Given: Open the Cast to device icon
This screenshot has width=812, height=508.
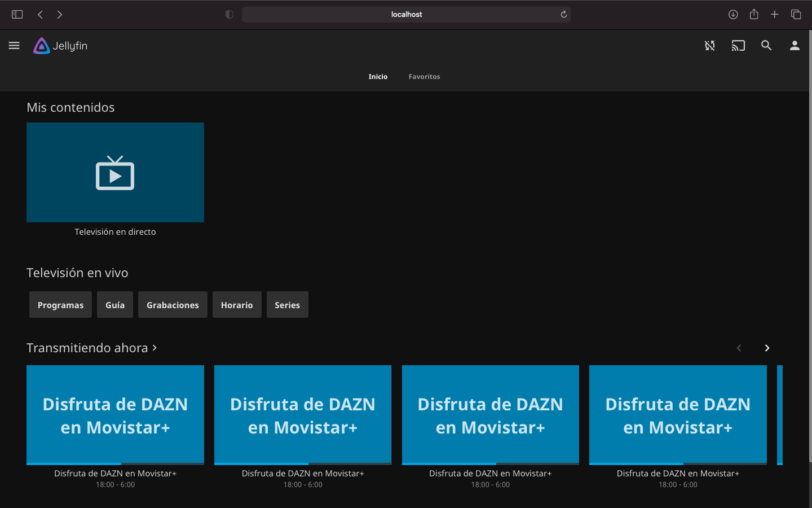Looking at the screenshot, I should coord(738,46).
